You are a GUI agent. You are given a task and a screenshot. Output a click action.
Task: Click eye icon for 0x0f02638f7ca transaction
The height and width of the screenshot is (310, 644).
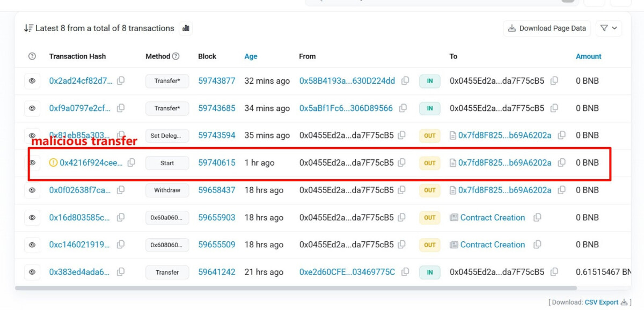point(32,190)
